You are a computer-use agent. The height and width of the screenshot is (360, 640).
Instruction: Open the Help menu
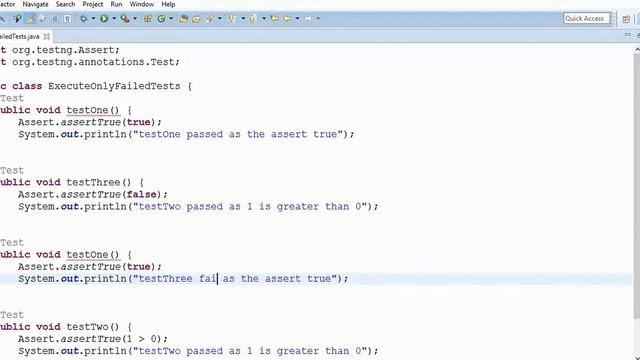168,4
